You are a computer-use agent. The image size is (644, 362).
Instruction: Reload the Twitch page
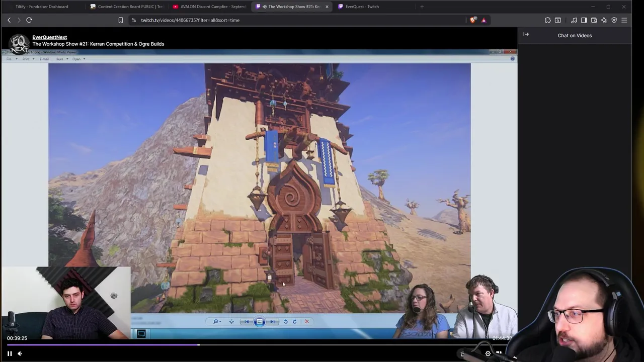[29, 20]
